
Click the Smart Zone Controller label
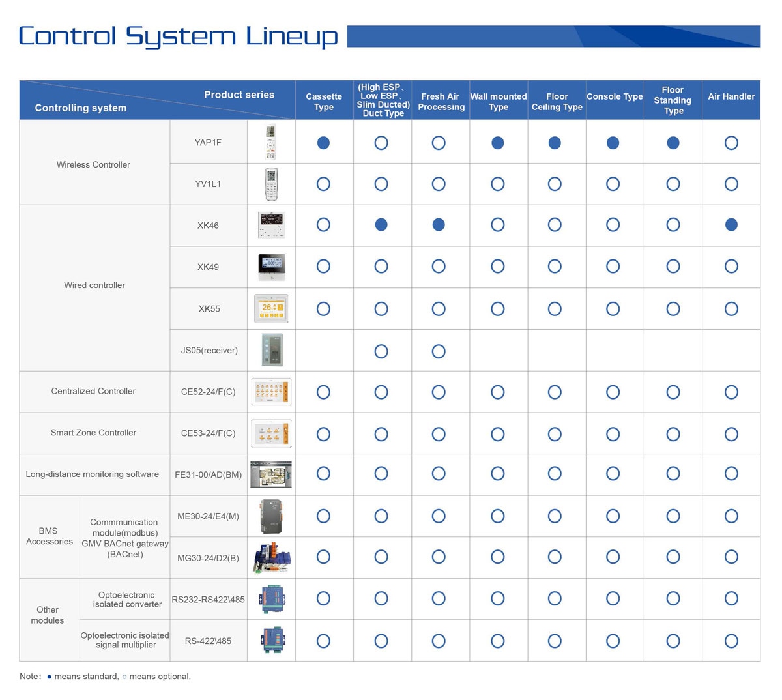pos(93,433)
